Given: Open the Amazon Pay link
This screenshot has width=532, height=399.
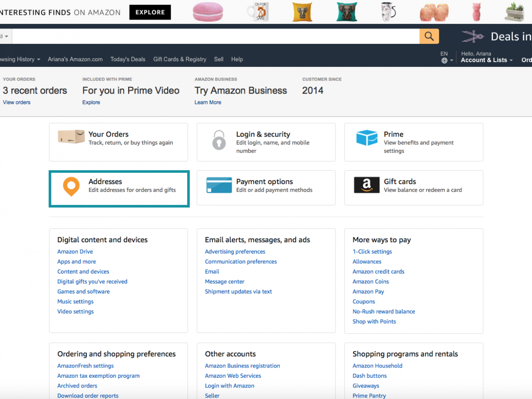Looking at the screenshot, I should click(x=368, y=292).
